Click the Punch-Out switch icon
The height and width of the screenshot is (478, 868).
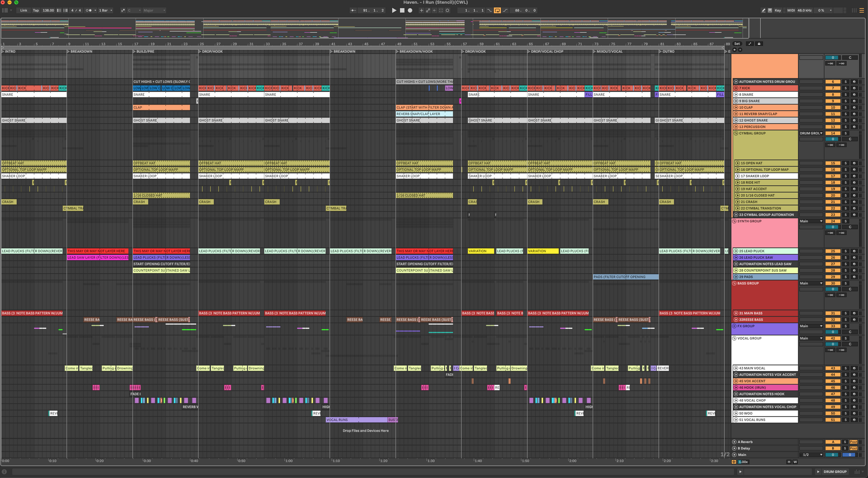tap(505, 10)
